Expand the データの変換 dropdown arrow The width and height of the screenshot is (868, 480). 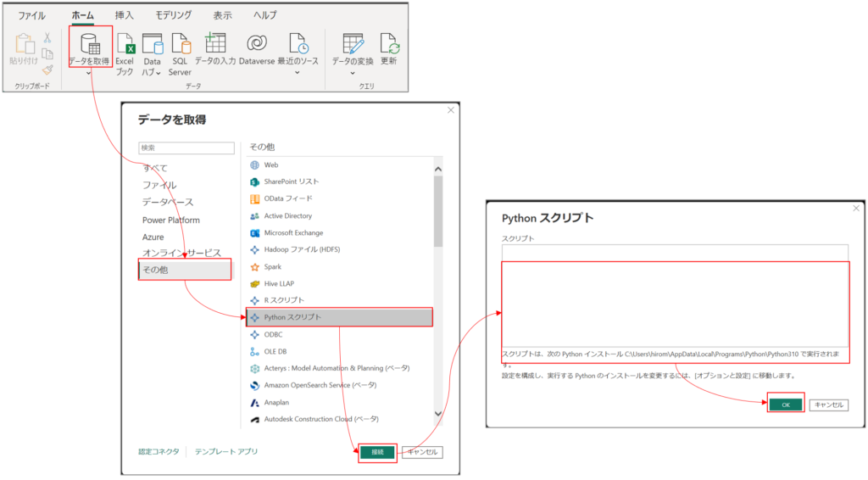pos(352,73)
